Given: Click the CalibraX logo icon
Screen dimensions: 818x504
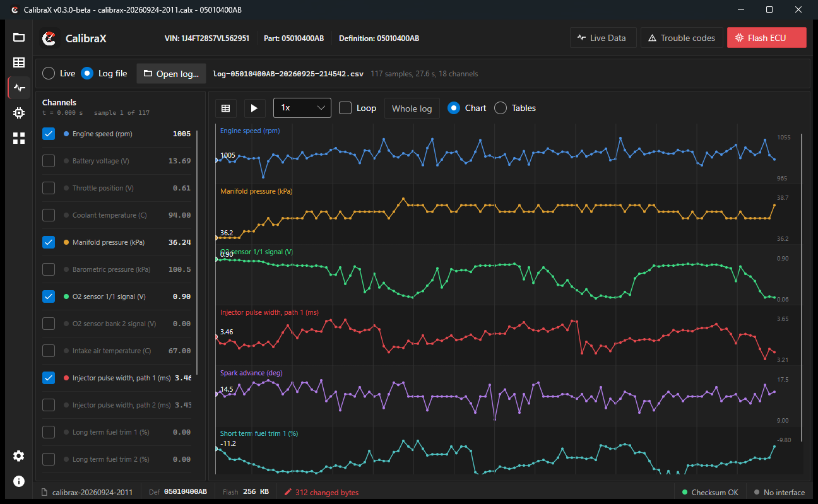Looking at the screenshot, I should (x=49, y=38).
